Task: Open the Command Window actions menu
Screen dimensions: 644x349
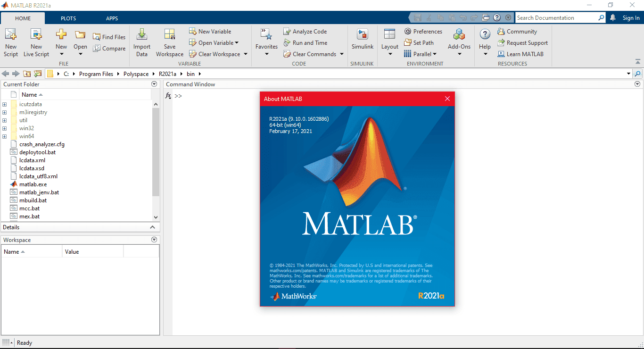Action: (x=638, y=84)
